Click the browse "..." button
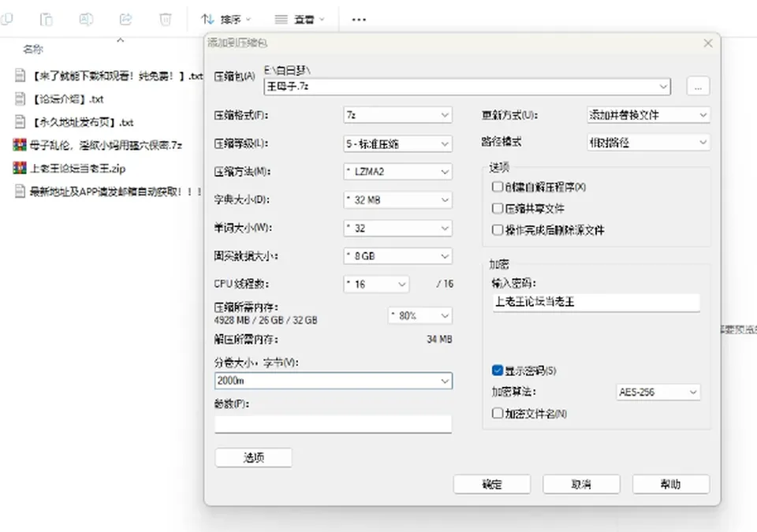Image resolution: width=757 pixels, height=532 pixels. [698, 87]
